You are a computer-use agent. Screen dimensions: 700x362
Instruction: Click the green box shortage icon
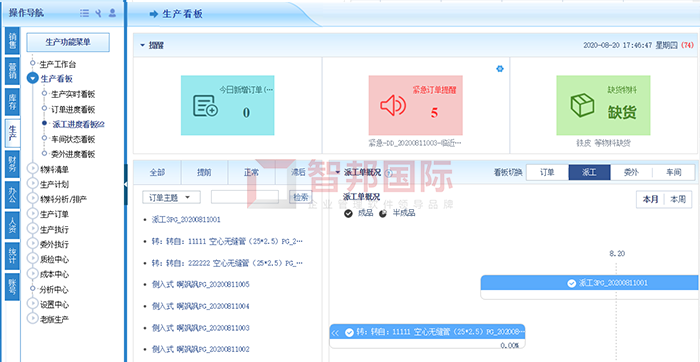pos(583,106)
